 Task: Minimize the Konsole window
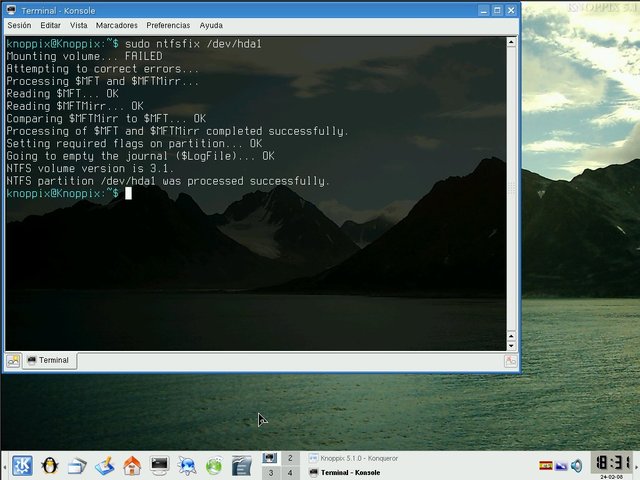tap(484, 11)
